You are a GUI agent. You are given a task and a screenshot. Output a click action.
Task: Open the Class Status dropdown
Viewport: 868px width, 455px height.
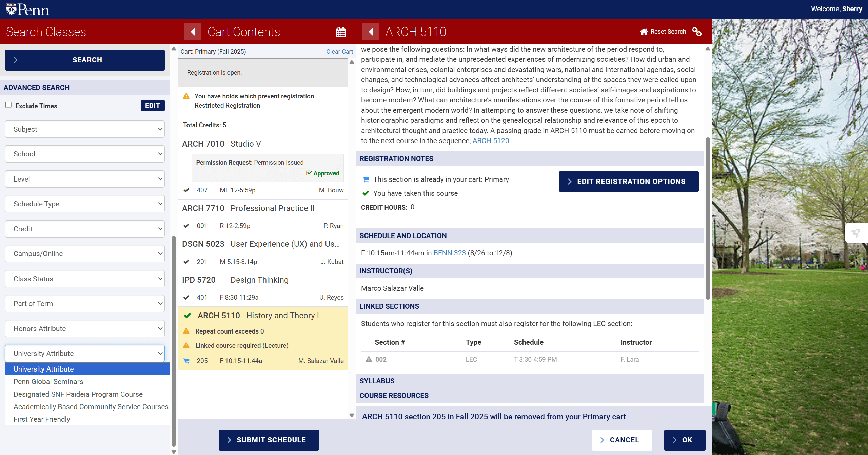(x=85, y=279)
